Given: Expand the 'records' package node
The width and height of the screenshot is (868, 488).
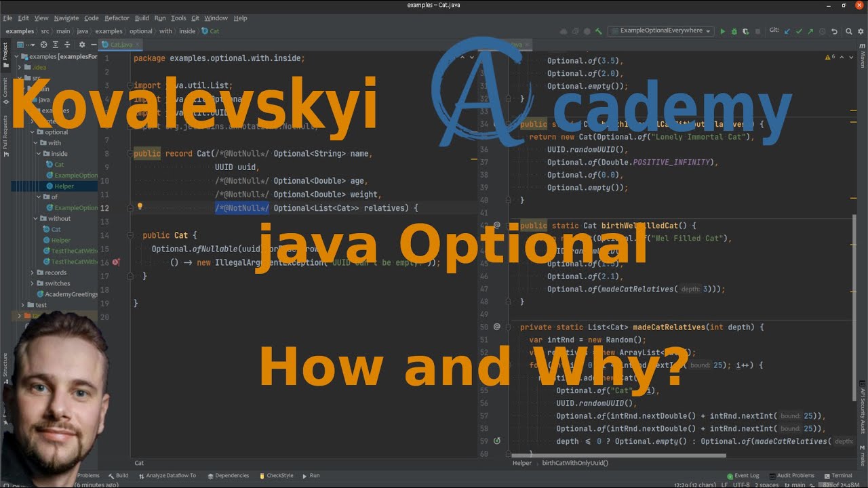Looking at the screenshot, I should (32, 273).
